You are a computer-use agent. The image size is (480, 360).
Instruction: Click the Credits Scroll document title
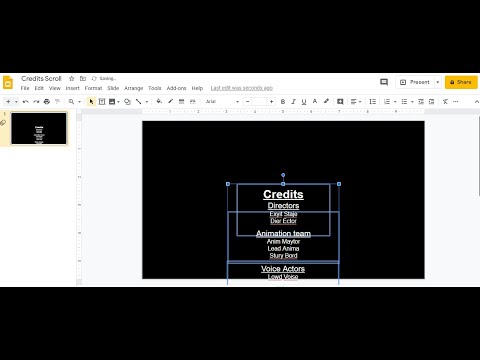(x=41, y=79)
